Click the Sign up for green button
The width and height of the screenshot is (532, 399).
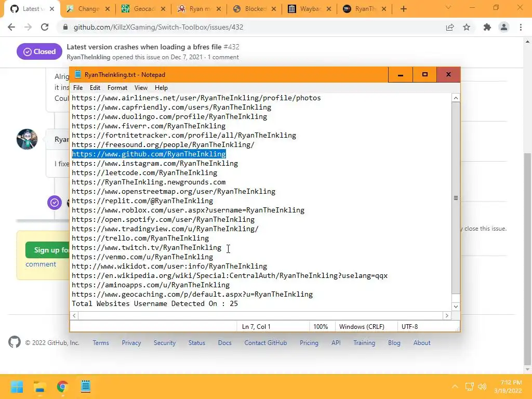[x=47, y=250]
